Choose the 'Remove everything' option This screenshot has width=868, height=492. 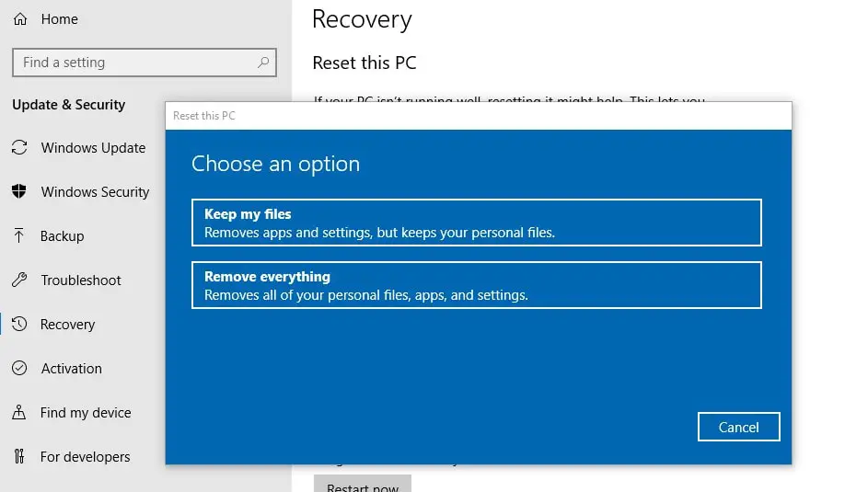point(476,285)
